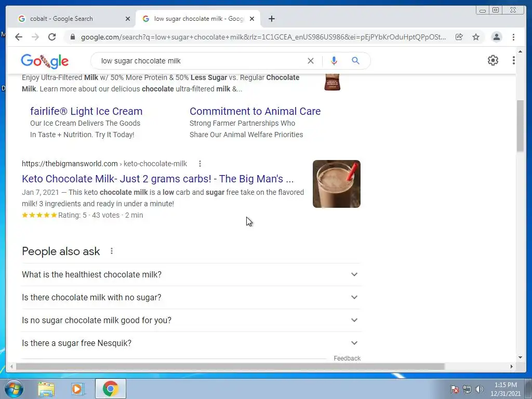Open the fairlife Light Ice Cream link
The height and width of the screenshot is (399, 532).
point(86,111)
